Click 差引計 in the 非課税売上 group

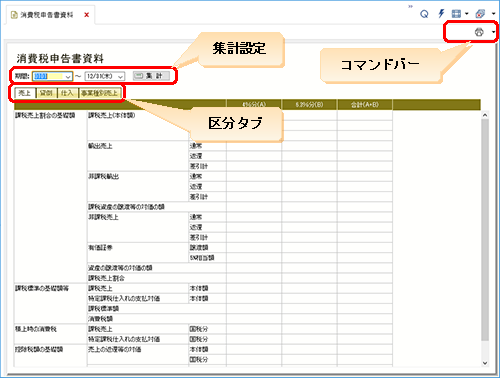pos(199,238)
